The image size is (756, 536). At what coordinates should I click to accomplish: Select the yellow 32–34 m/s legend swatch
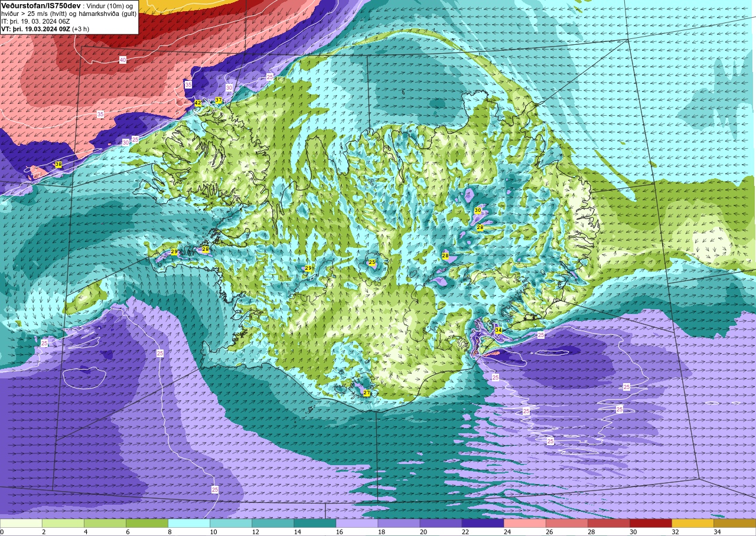coord(692,523)
